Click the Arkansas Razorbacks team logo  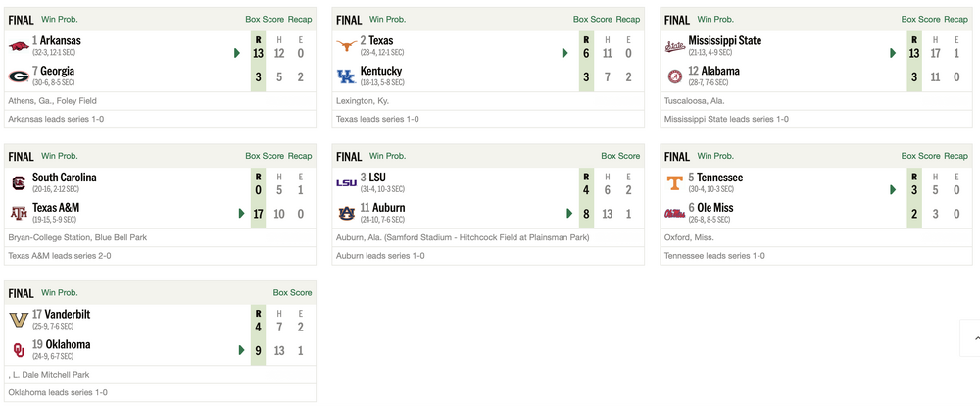tap(19, 46)
